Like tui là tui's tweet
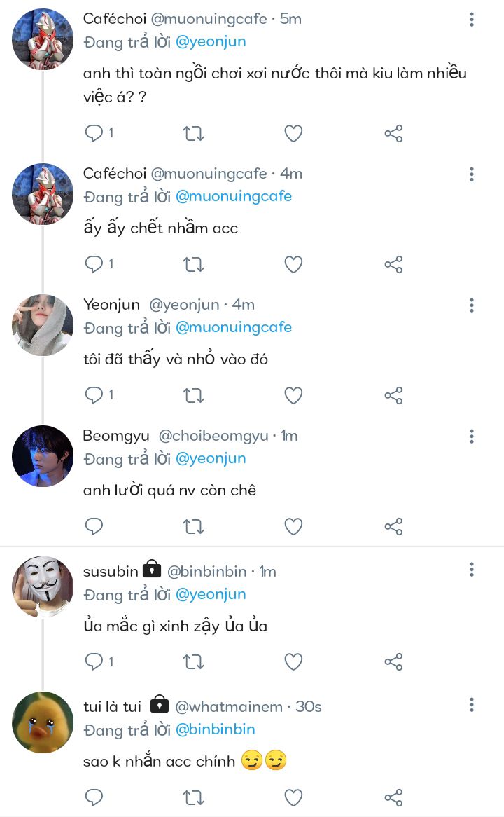 click(293, 797)
